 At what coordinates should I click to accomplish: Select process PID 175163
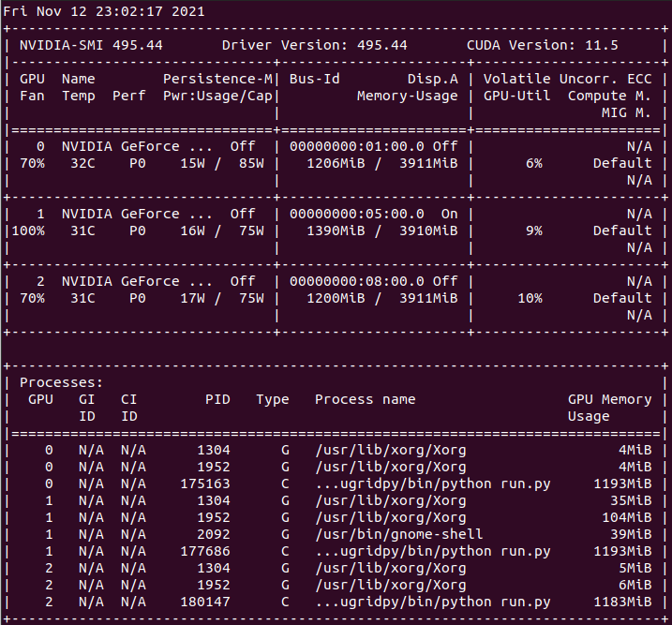(x=204, y=484)
